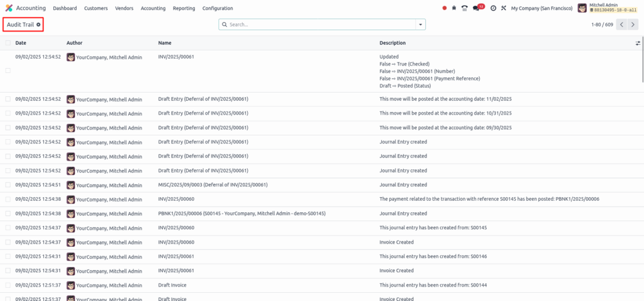This screenshot has height=301, width=644.
Task: Open the activities clock icon
Action: (493, 8)
